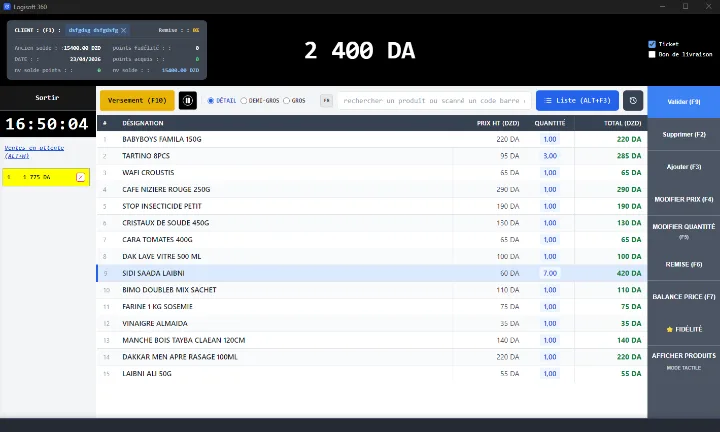The height and width of the screenshot is (432, 720).
Task: Open Ventes en attente link
Action: point(34,151)
